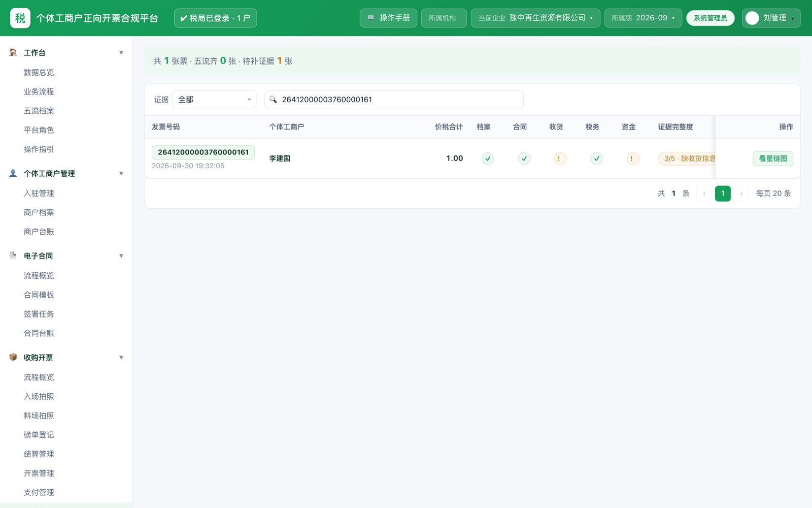Open 签署任务 menu item
This screenshot has width=812, height=508.
(x=39, y=314)
